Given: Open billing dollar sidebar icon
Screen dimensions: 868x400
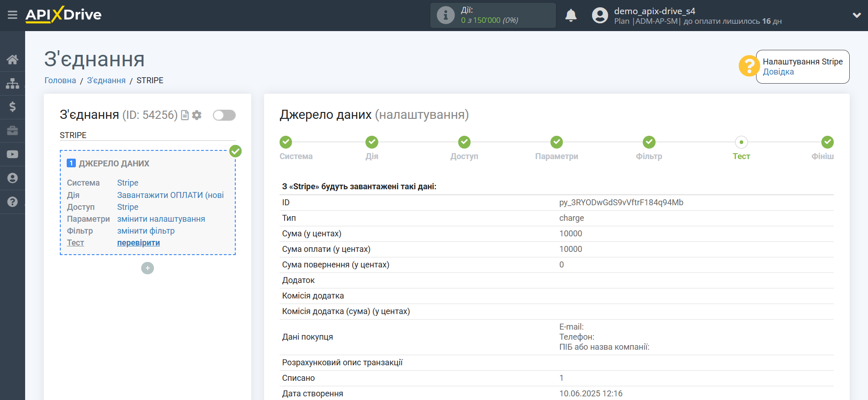Looking at the screenshot, I should coord(12,107).
